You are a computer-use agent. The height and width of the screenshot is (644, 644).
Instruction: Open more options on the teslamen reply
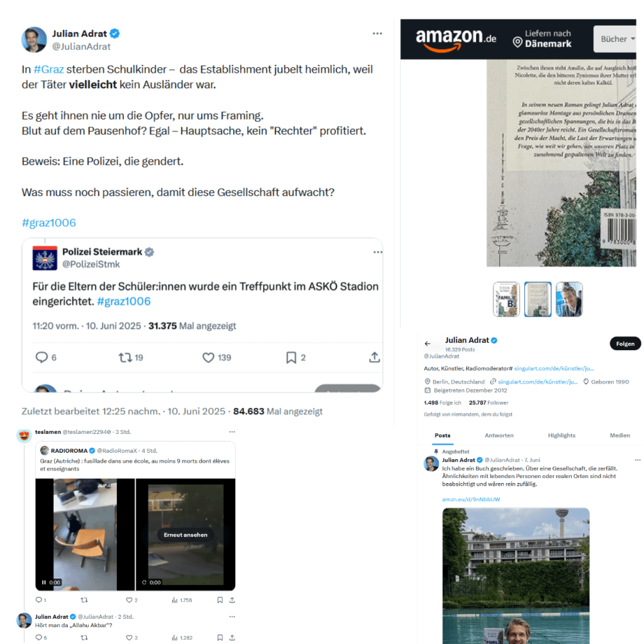click(232, 431)
